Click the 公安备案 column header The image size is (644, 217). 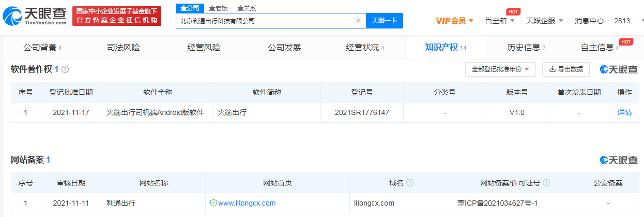608,183
